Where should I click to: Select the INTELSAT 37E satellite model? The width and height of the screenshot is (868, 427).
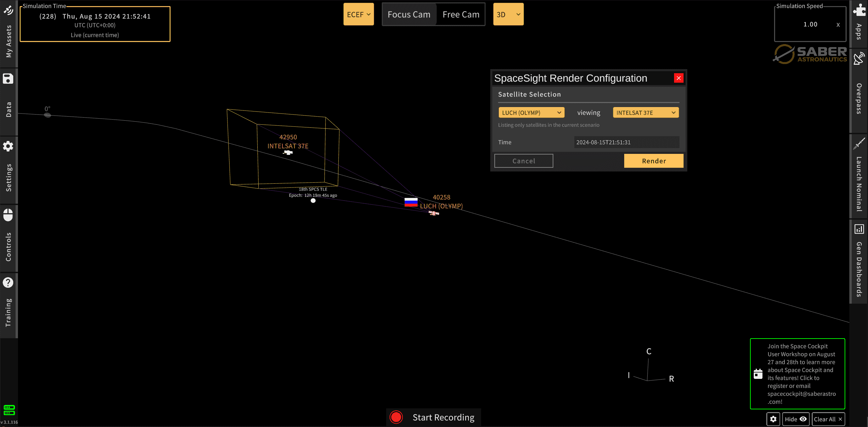point(288,153)
